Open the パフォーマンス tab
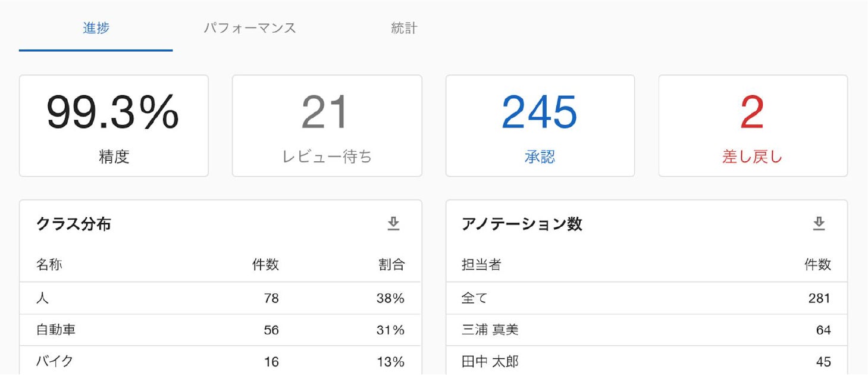 (250, 28)
